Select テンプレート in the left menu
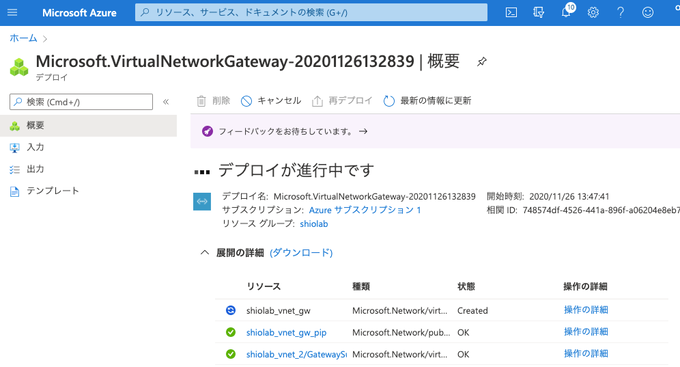This screenshot has height=367, width=680. click(x=88, y=191)
